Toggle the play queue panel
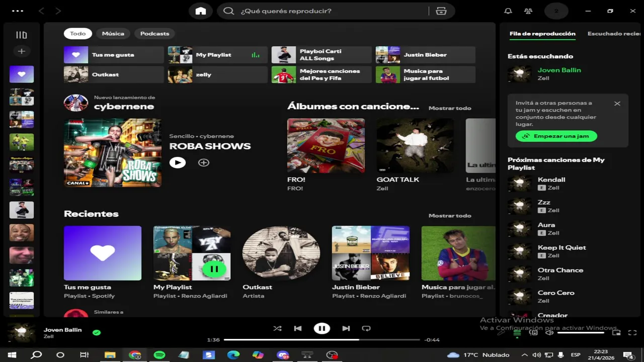 click(517, 332)
